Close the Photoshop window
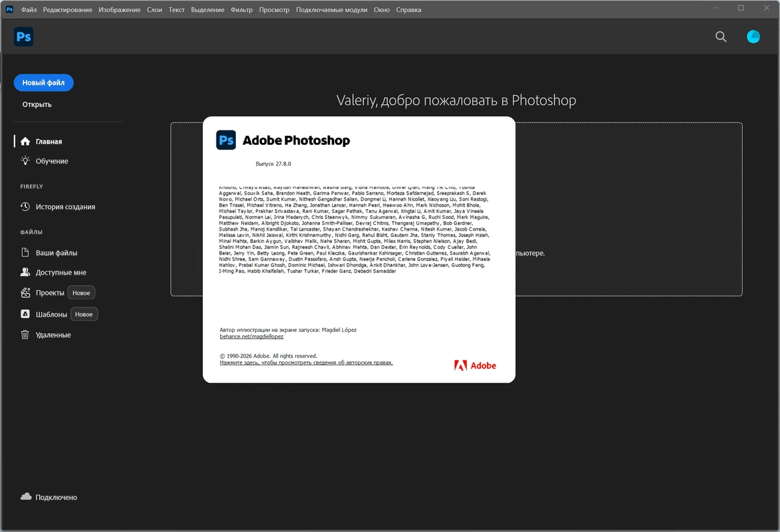This screenshot has width=780, height=532. [766, 8]
